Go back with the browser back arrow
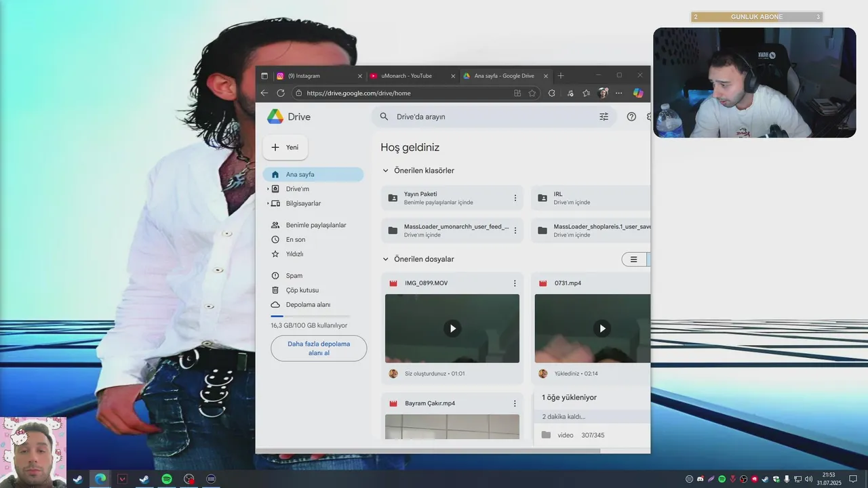 [264, 93]
